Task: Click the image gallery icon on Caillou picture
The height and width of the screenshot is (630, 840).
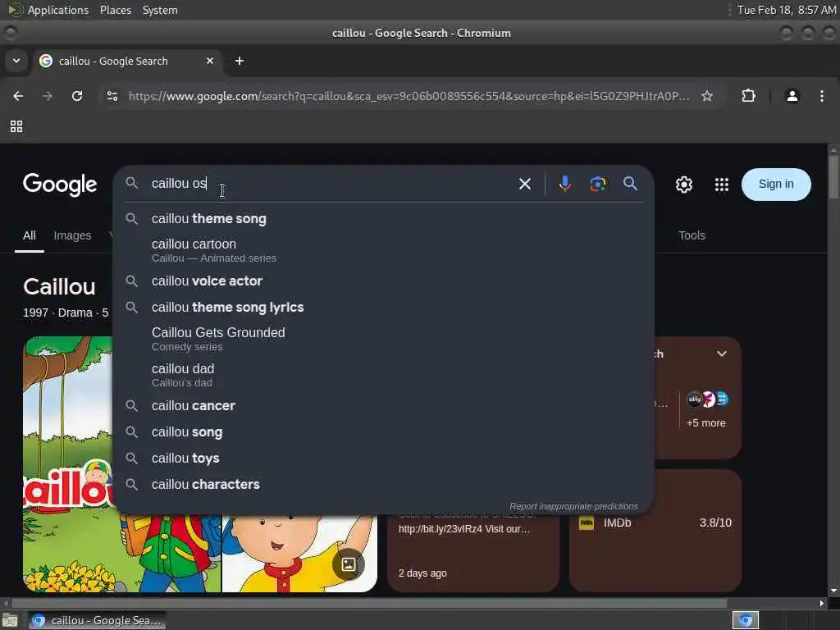Action: [348, 564]
